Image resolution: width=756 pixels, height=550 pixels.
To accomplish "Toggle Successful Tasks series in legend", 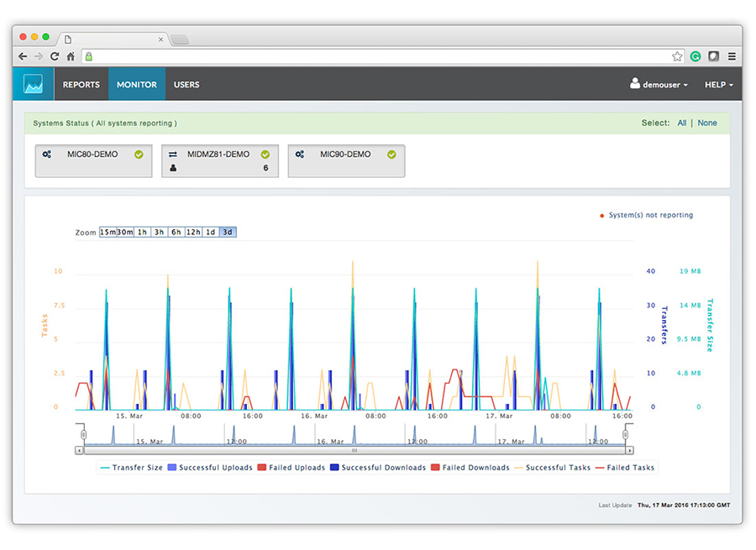I will pyautogui.click(x=553, y=467).
